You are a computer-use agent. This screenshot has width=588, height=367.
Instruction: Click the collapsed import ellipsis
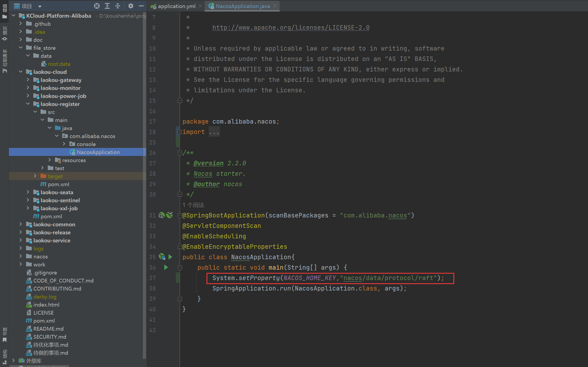[214, 132]
